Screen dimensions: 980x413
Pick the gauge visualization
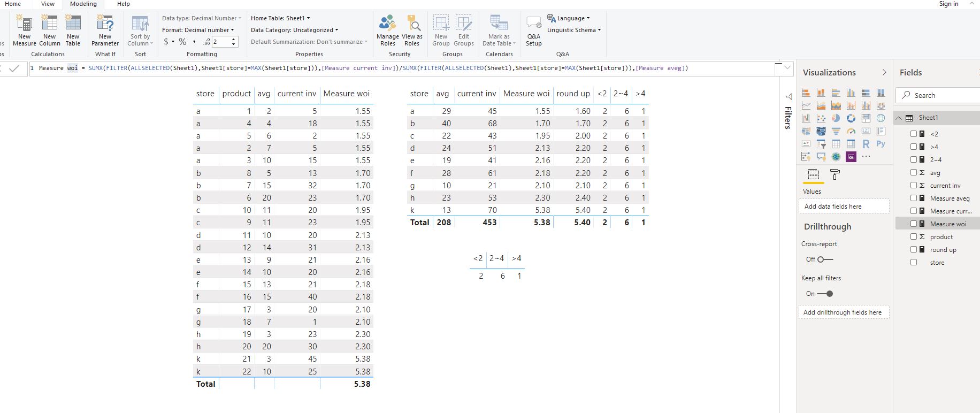[851, 131]
